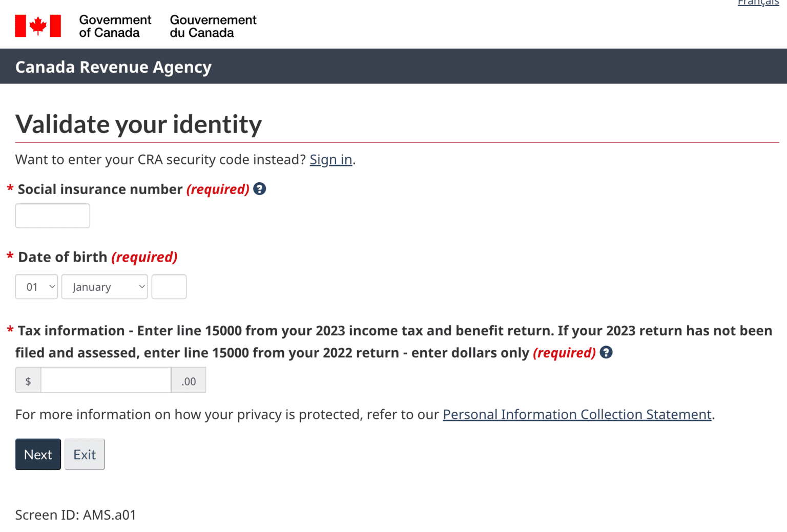Viewport: 787px width, 532px height.
Task: Click the .00 cents suffix box
Action: pyautogui.click(x=189, y=380)
